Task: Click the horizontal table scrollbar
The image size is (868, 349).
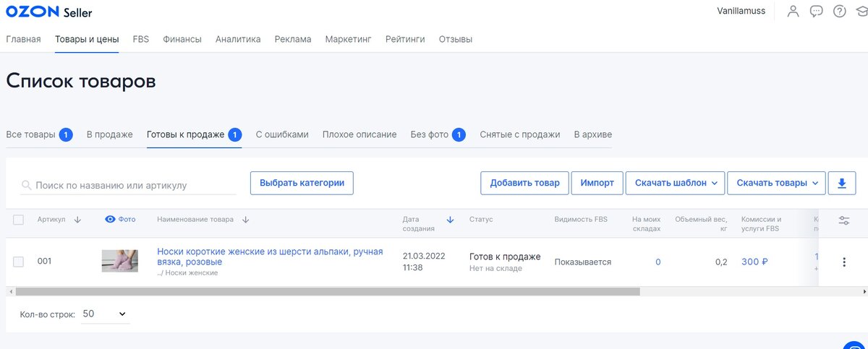Action: 327,291
